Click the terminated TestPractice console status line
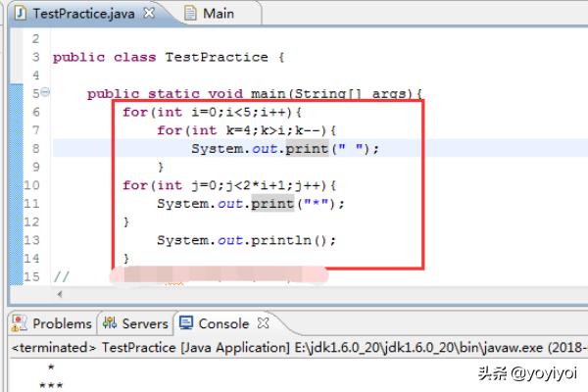This screenshot has width=588, height=392. [299, 347]
